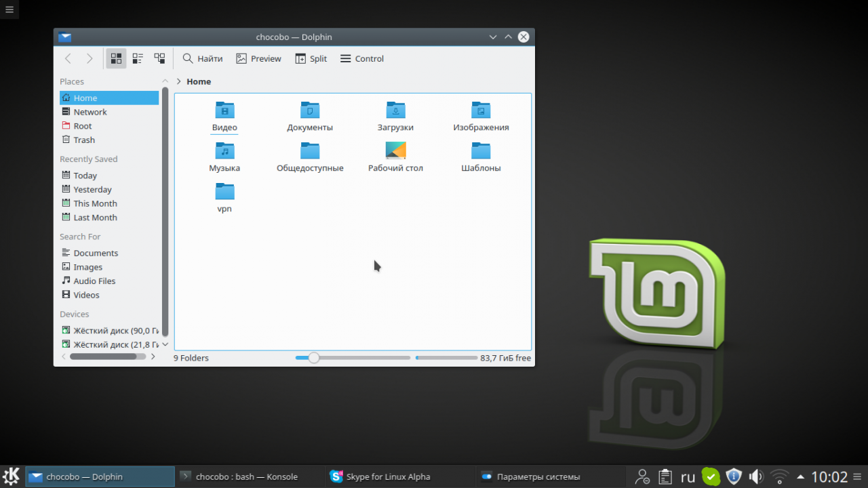868x488 pixels.
Task: Open the desktop toolbox menu icon
Action: click(9, 9)
